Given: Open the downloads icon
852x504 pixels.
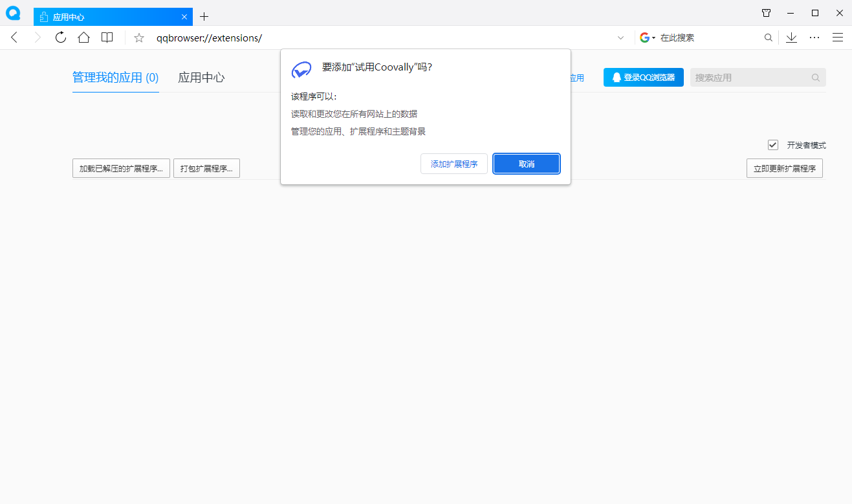Looking at the screenshot, I should tap(791, 38).
